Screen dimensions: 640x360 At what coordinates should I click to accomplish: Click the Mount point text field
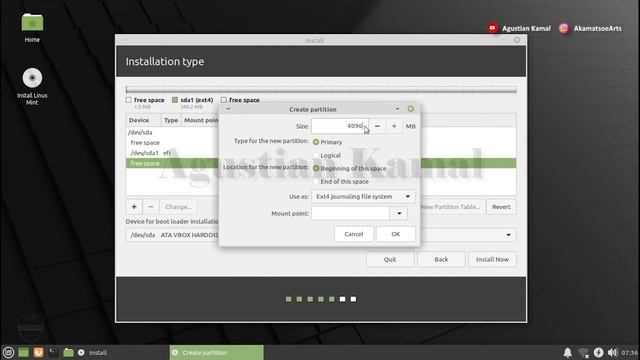[x=351, y=213]
